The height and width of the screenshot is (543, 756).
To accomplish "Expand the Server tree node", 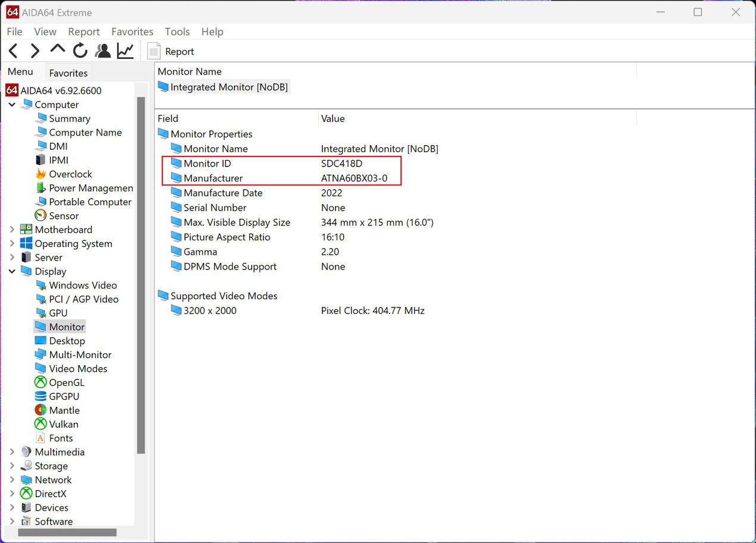I will (x=12, y=258).
